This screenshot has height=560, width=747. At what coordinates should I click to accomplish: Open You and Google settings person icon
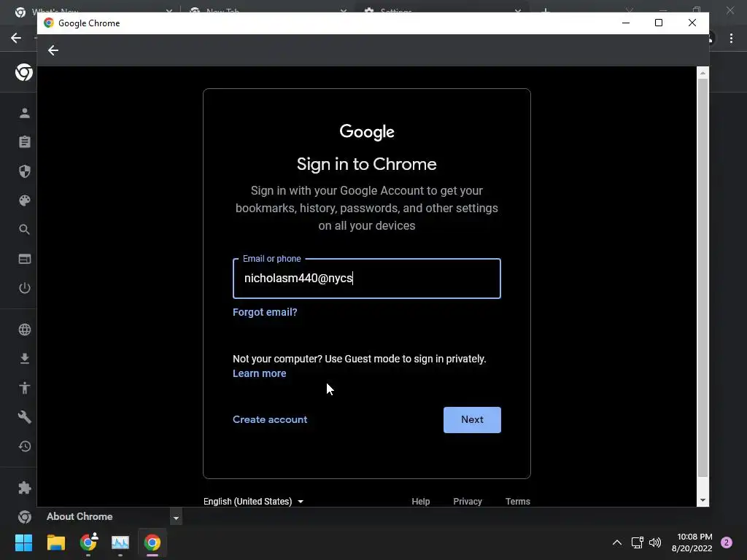[x=25, y=113]
